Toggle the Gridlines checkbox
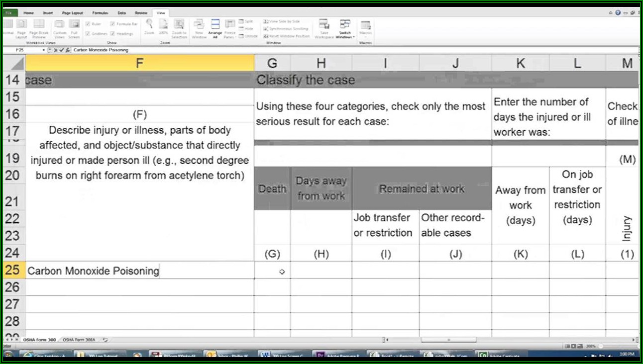Image resolution: width=643 pixels, height=364 pixels. pos(88,34)
